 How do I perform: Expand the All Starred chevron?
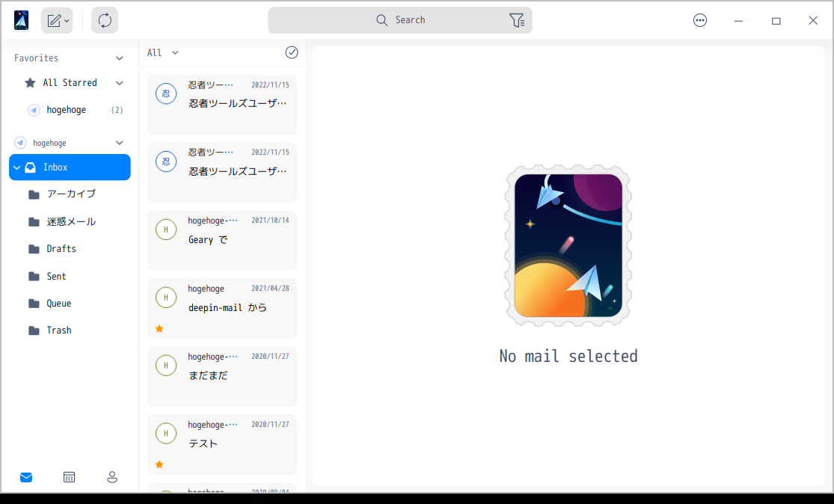[x=120, y=83]
